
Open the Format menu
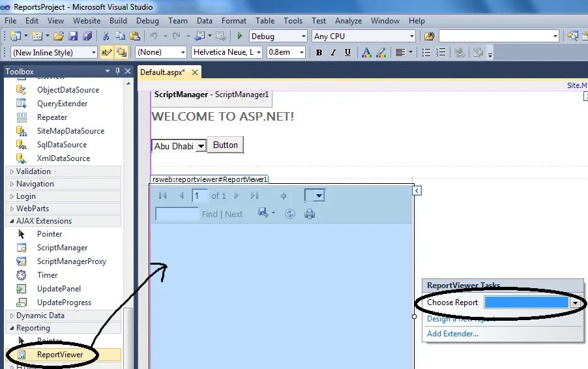pyautogui.click(x=234, y=21)
